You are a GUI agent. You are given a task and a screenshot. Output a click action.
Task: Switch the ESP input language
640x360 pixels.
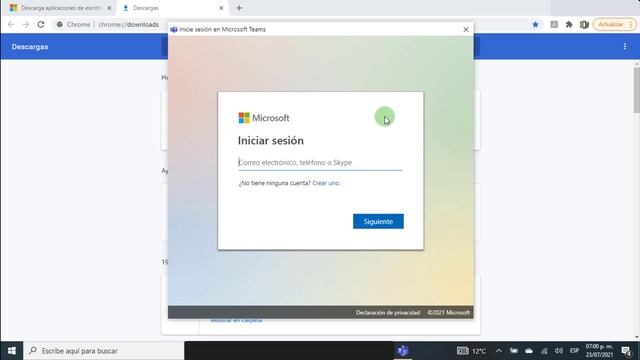574,351
